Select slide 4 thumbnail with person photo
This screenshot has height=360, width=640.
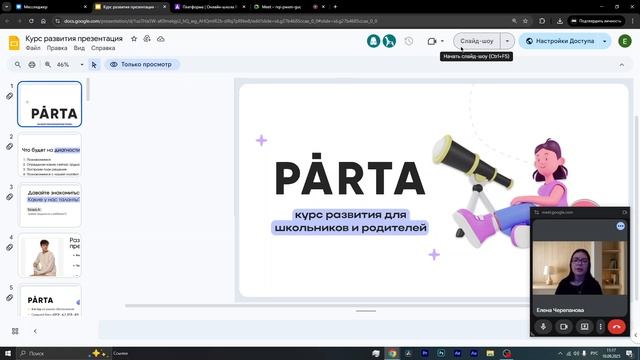[49, 256]
